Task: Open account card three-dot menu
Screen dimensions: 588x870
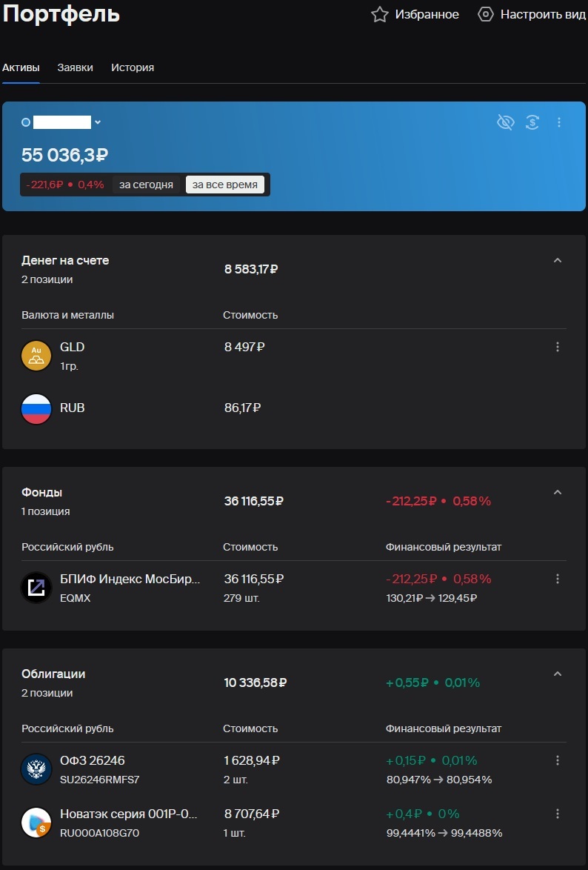Action: (x=559, y=122)
